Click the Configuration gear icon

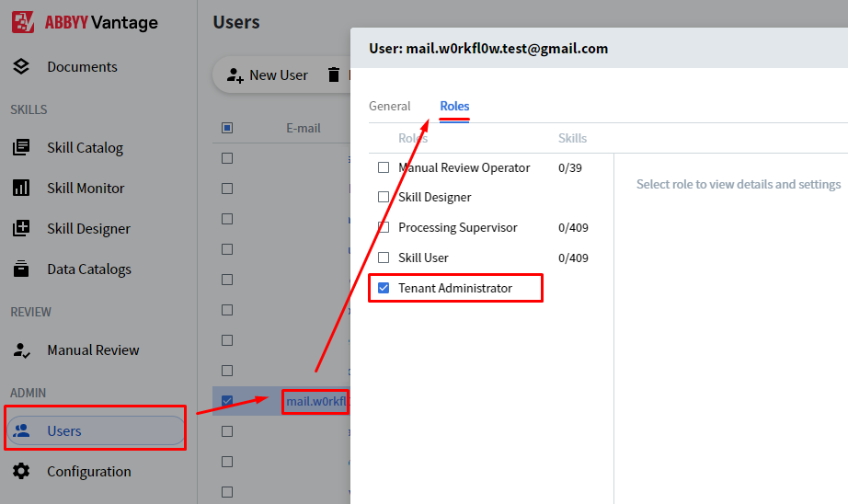(x=21, y=471)
